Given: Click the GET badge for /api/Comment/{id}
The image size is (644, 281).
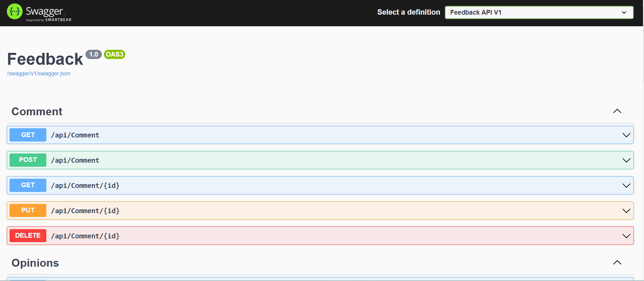Looking at the screenshot, I should 28,185.
